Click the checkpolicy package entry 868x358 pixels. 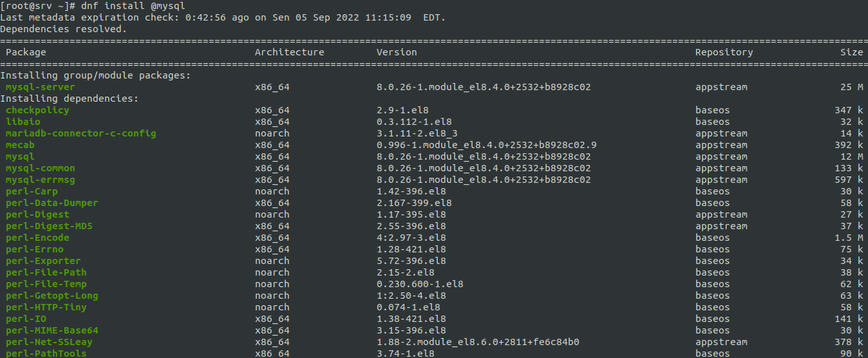coord(37,110)
